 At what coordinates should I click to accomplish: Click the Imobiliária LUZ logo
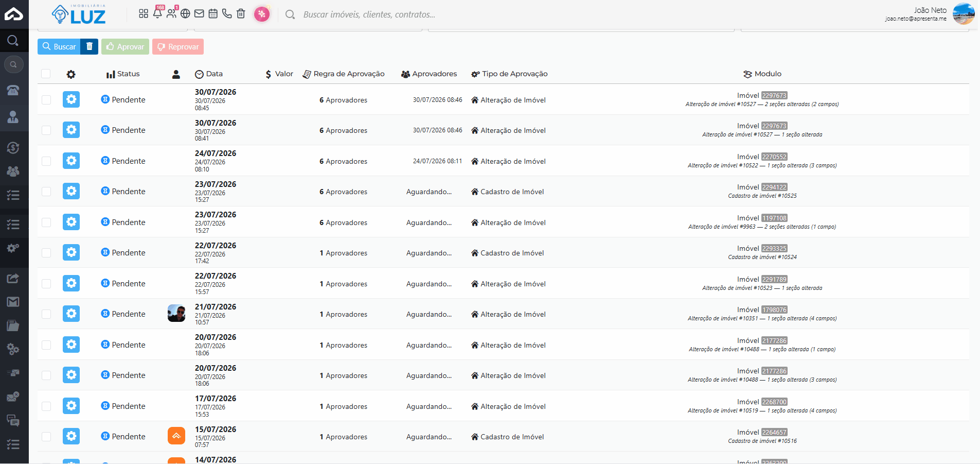tap(79, 14)
